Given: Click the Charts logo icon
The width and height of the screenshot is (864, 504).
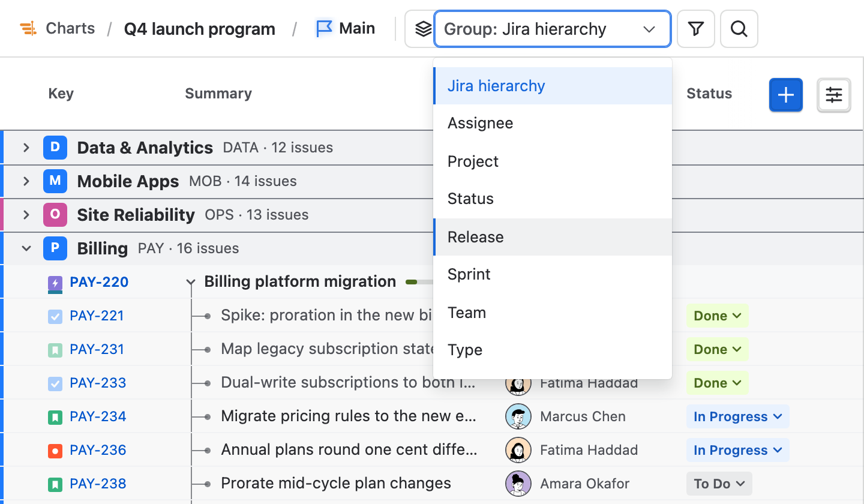Looking at the screenshot, I should pyautogui.click(x=28, y=28).
